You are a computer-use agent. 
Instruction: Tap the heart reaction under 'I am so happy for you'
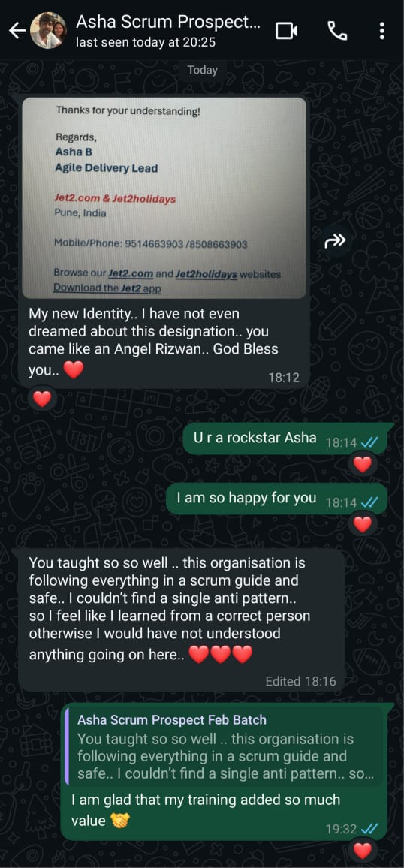[363, 523]
